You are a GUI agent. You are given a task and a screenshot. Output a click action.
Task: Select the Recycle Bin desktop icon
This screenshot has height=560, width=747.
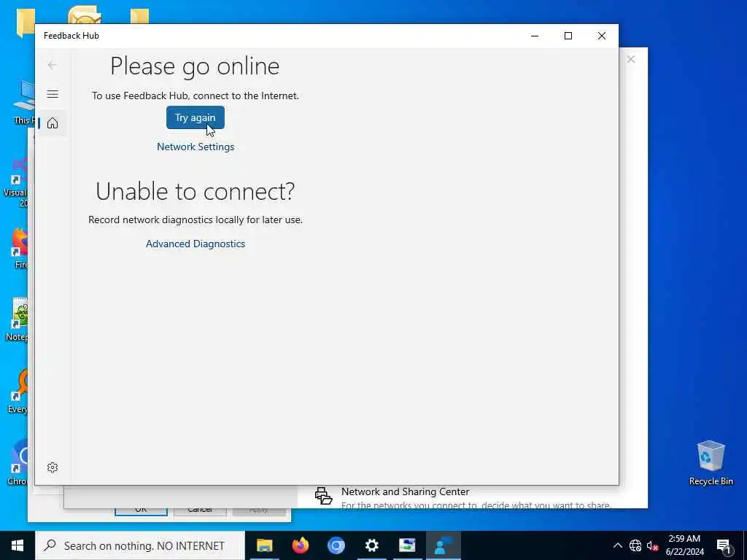[711, 463]
